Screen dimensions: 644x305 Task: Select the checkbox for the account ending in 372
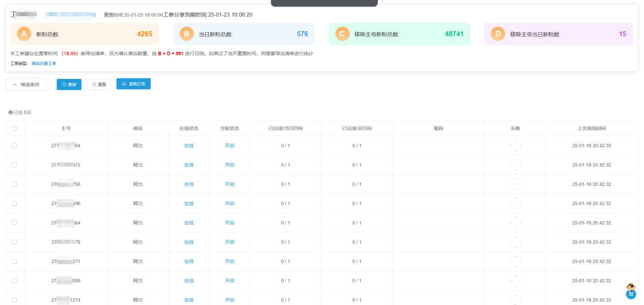(15, 165)
